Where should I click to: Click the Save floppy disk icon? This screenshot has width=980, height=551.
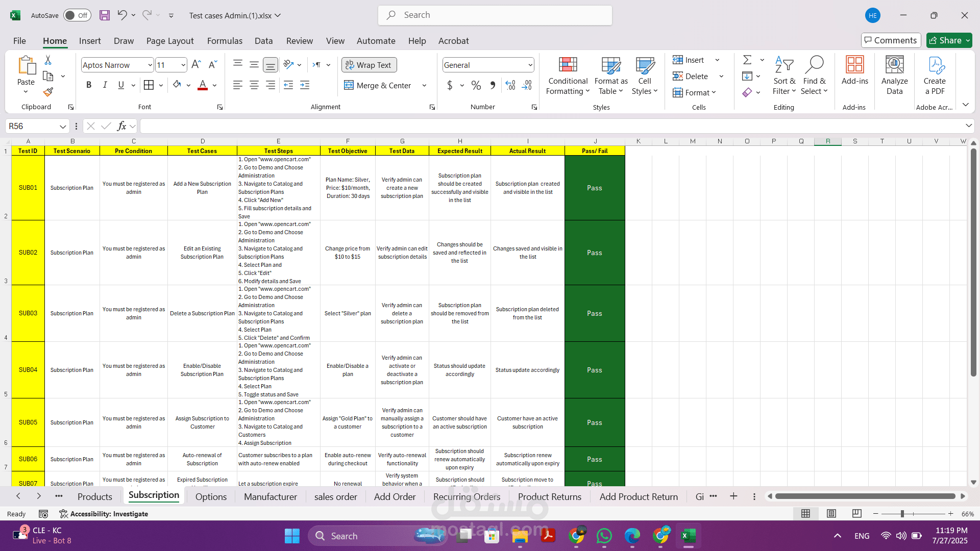[x=105, y=15]
